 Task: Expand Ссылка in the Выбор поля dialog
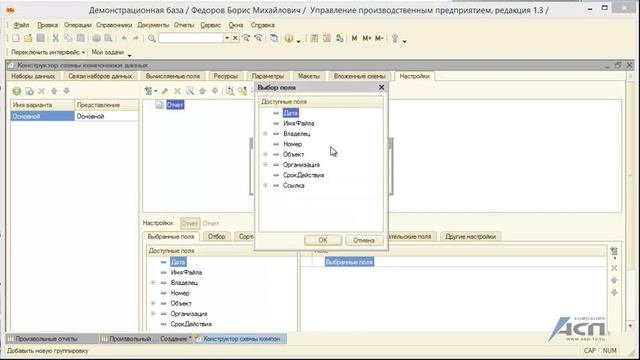tap(265, 185)
